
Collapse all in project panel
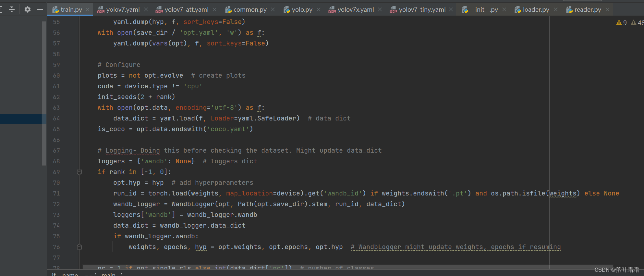(12, 9)
